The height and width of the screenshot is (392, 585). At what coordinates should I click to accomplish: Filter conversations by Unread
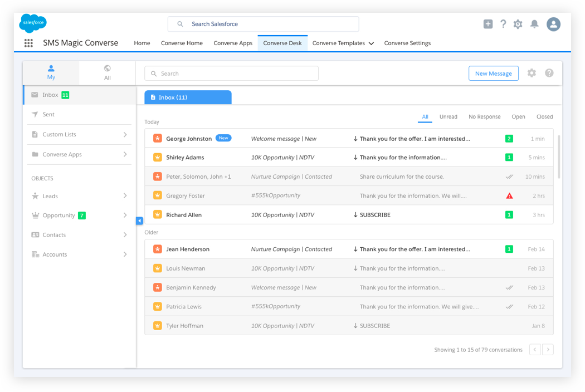tap(448, 117)
